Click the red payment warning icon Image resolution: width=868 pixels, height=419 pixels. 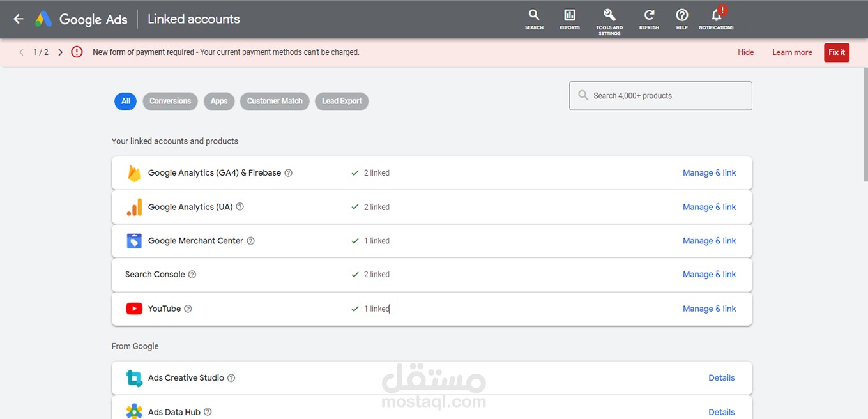pyautogui.click(x=77, y=52)
